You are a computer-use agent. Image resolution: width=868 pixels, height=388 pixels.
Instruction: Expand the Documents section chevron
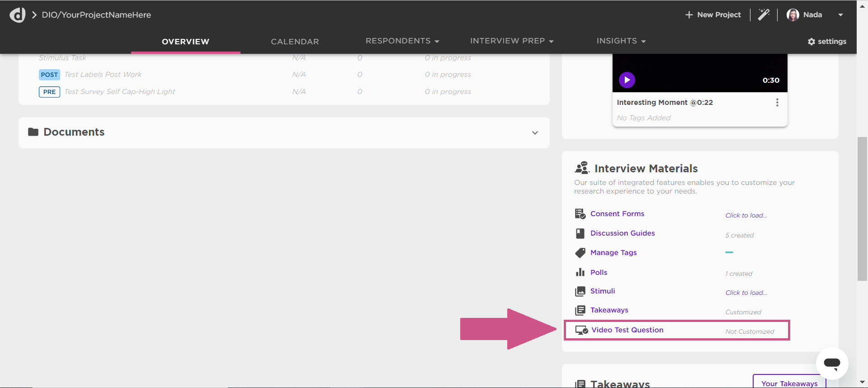tap(535, 133)
